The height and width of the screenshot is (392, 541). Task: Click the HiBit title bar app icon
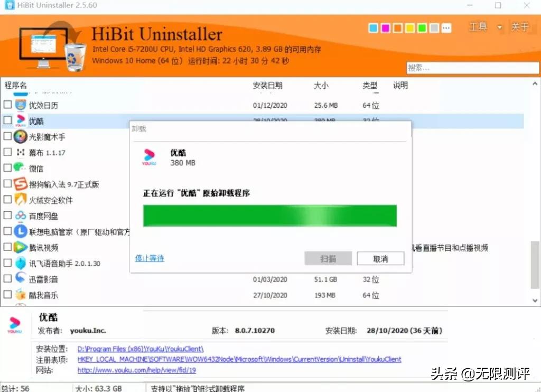10,5
